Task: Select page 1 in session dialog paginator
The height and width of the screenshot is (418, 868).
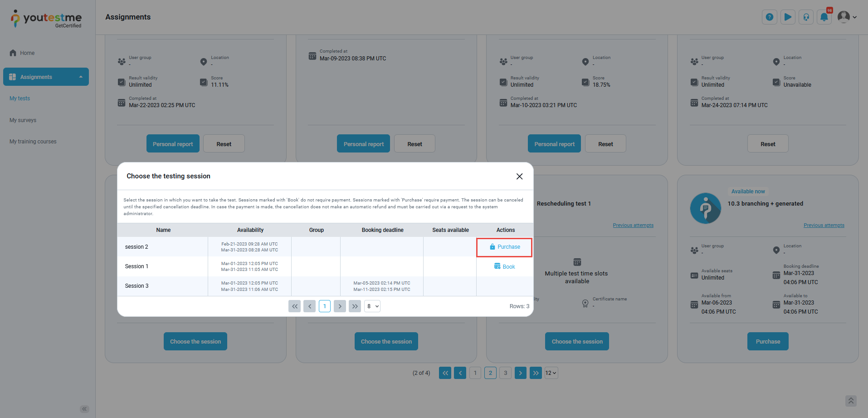Action: tap(325, 306)
